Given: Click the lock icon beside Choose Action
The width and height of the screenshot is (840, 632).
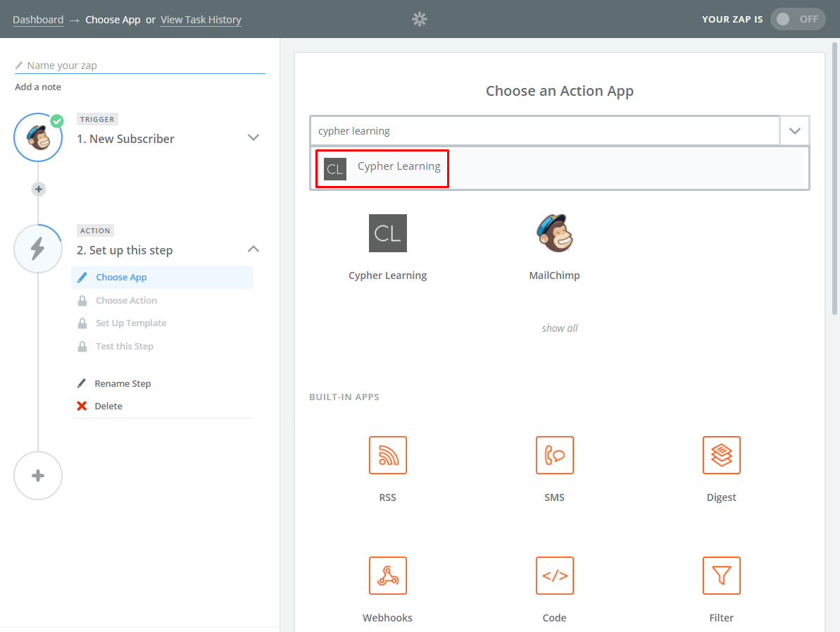Looking at the screenshot, I should (x=82, y=301).
